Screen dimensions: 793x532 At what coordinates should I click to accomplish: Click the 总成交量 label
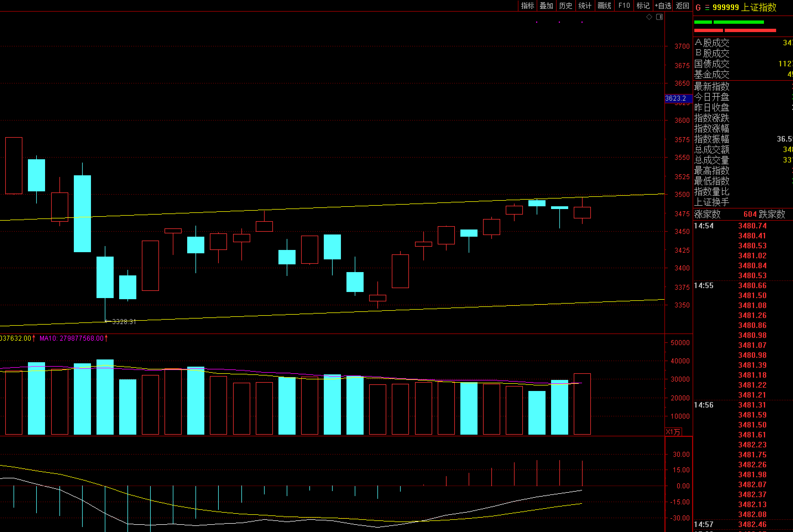pyautogui.click(x=712, y=160)
